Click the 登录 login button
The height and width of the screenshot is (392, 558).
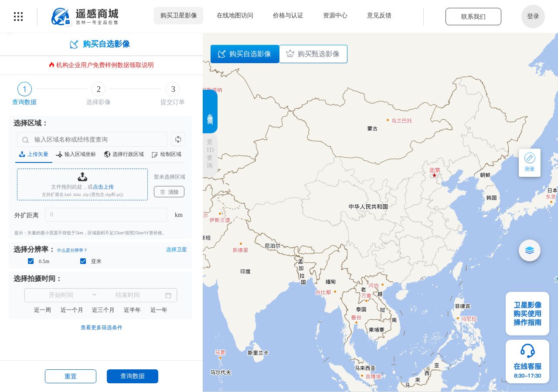[x=533, y=17]
